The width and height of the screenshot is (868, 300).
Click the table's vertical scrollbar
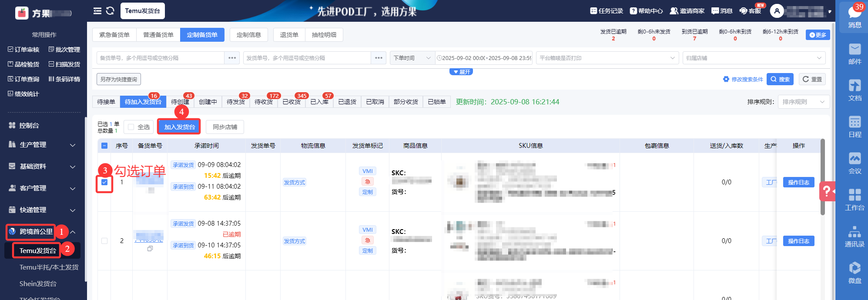pyautogui.click(x=822, y=177)
